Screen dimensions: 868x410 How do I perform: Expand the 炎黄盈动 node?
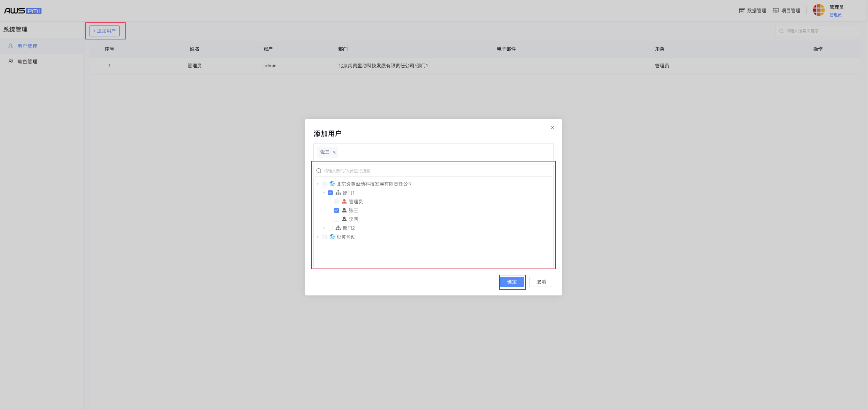tap(318, 237)
